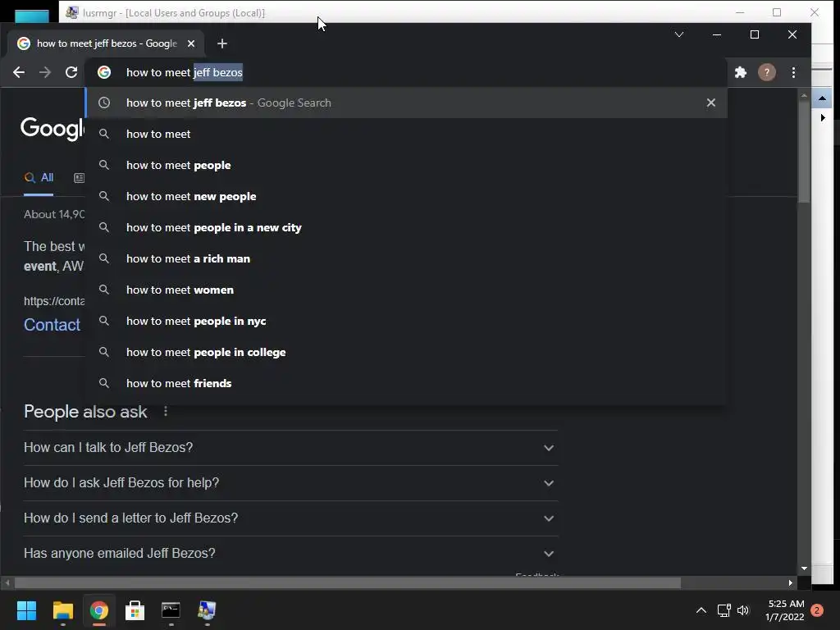Image resolution: width=840 pixels, height=630 pixels.
Task: Click the News tab icon next to All
Action: coord(79,178)
